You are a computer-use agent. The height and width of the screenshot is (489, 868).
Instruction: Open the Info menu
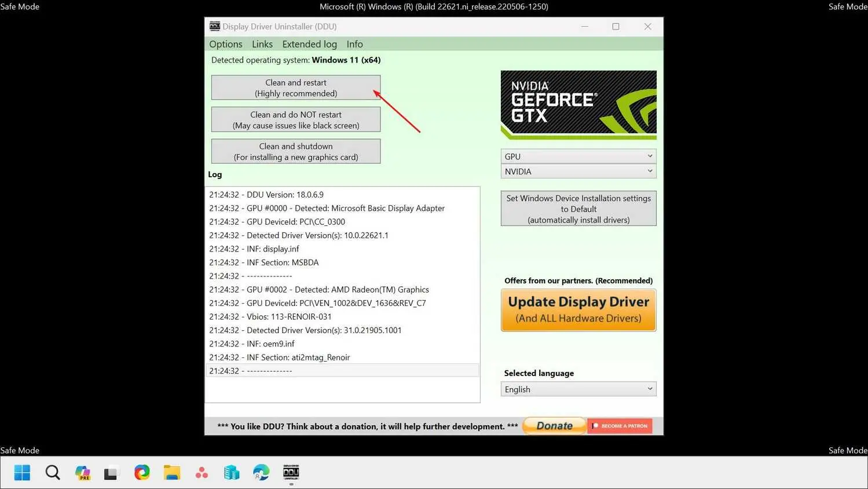coord(355,44)
